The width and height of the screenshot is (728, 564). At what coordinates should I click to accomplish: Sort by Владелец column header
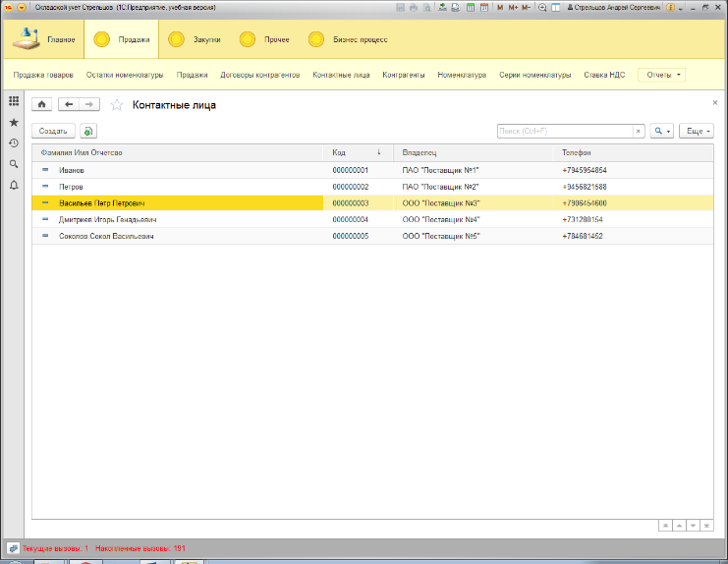(x=474, y=152)
